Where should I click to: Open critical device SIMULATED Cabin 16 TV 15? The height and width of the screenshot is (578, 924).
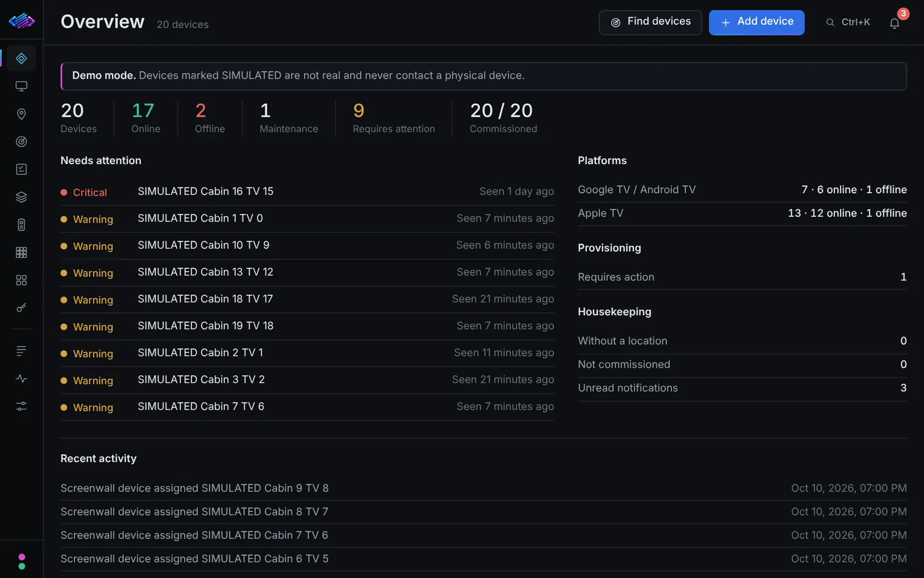307,192
